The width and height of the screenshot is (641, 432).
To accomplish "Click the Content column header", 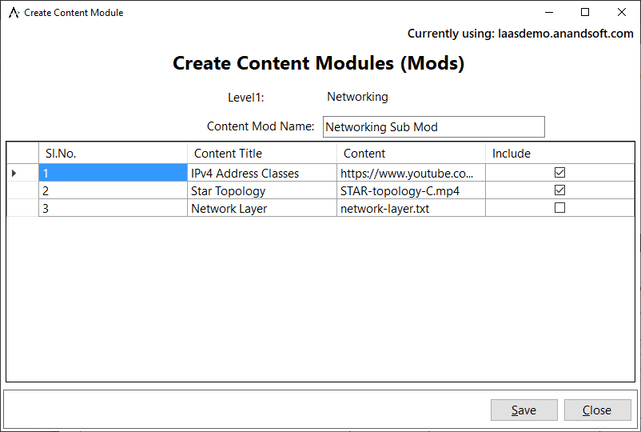I will coord(411,154).
